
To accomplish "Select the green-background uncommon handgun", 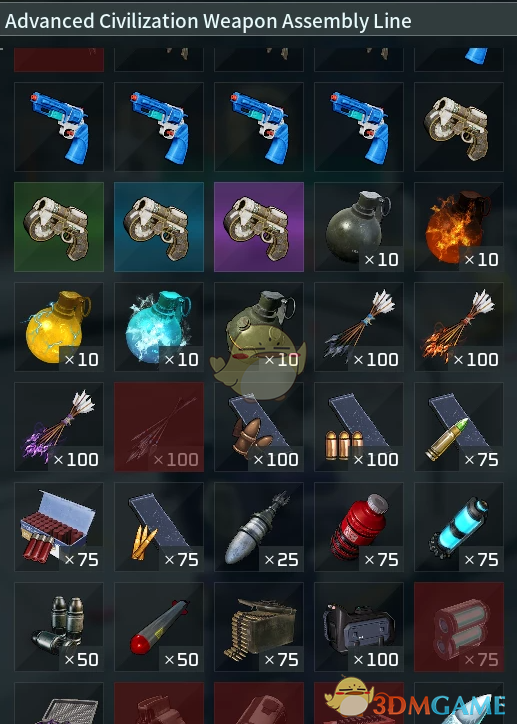I will tap(59, 227).
